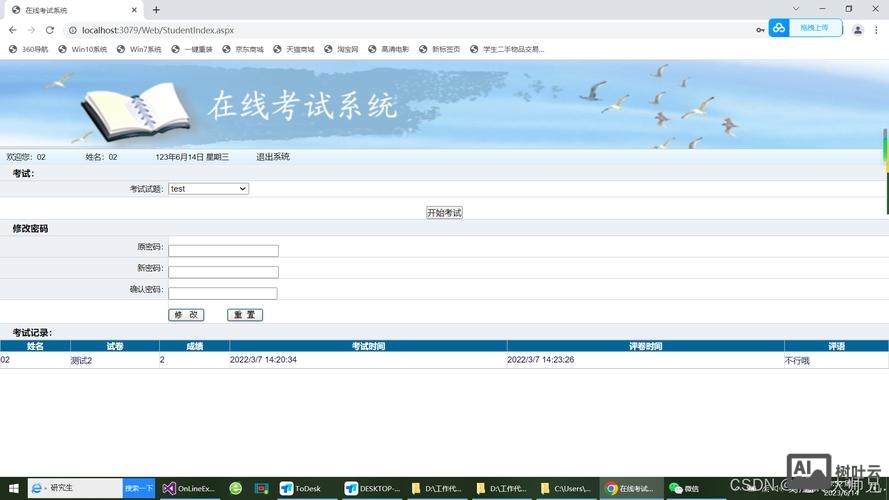Screen dimensions: 889x500
Task: Open Visual Studio OnlineEx... in taskbar
Action: click(188, 488)
